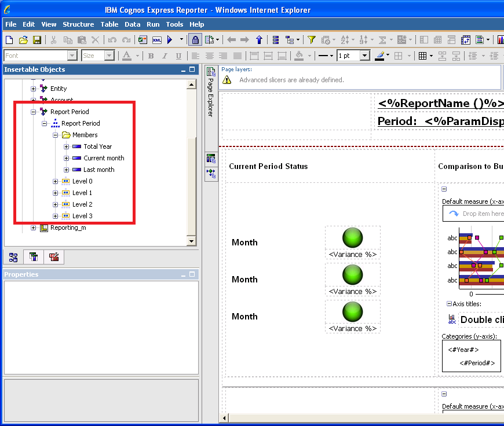The height and width of the screenshot is (426, 504).
Task: Click the border brush style icon
Action: (380, 56)
